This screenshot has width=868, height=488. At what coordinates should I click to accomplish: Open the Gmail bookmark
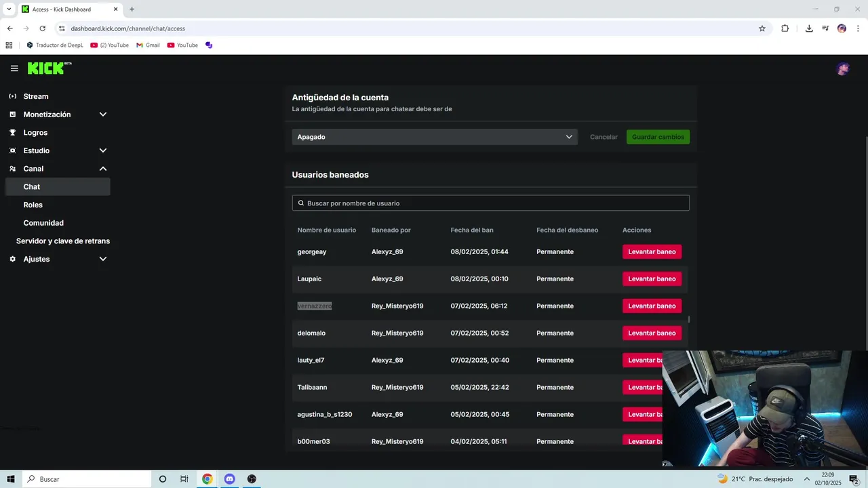click(148, 45)
